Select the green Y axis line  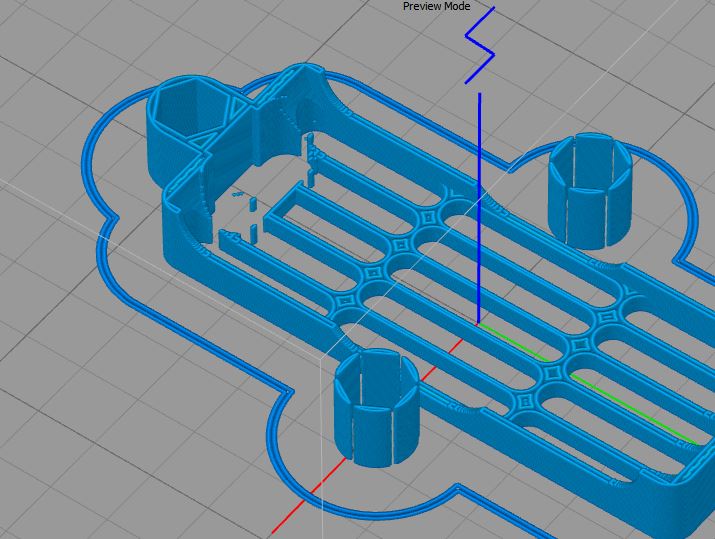click(x=588, y=384)
